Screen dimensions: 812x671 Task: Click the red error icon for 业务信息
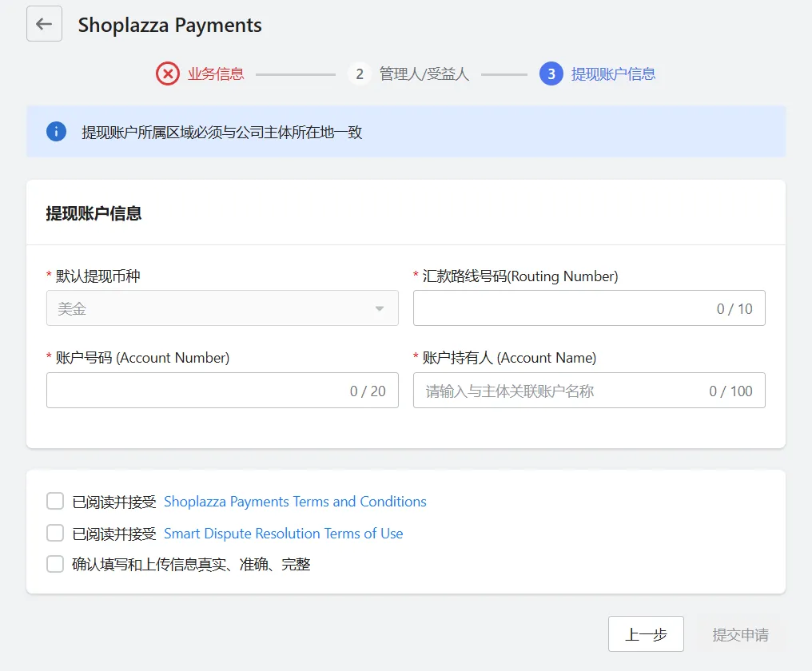(168, 74)
